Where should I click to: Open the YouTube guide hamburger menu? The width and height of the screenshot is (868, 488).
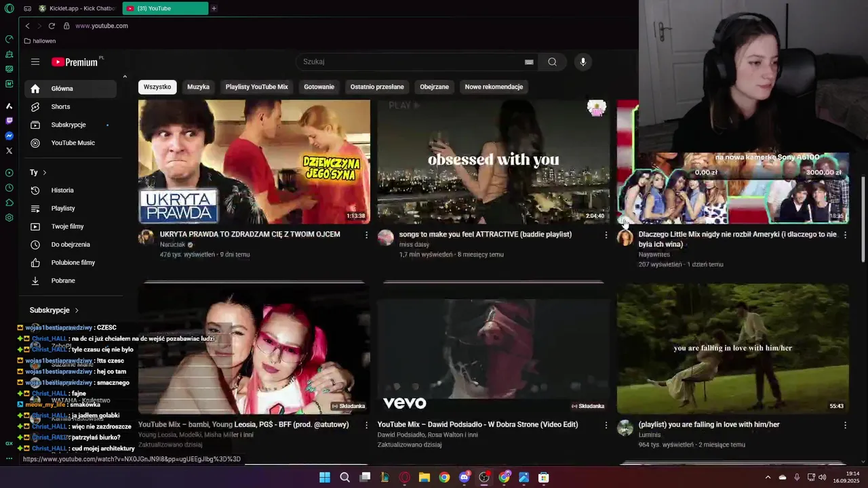[35, 62]
